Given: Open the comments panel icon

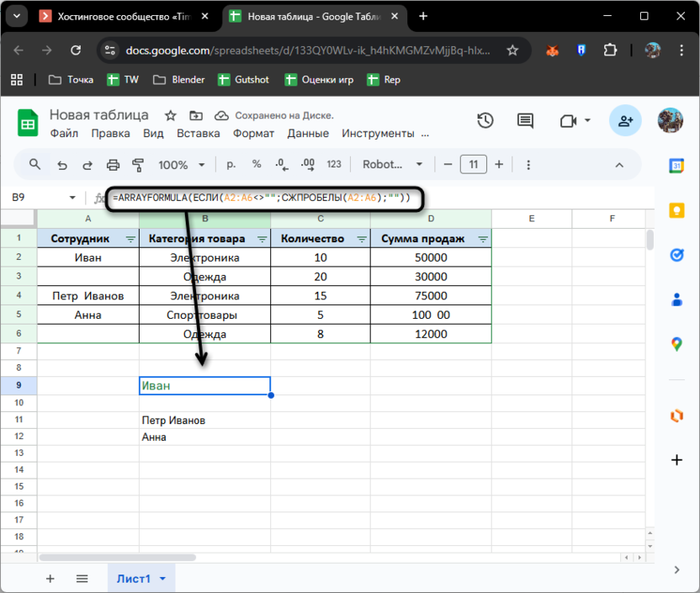Looking at the screenshot, I should pos(526,121).
